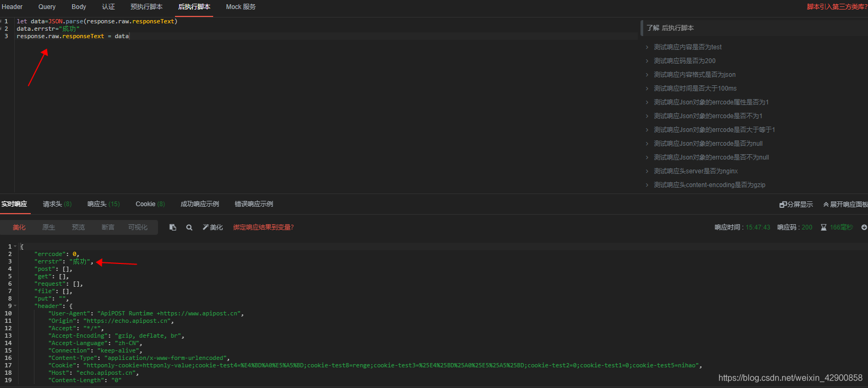
Task: Insert snippet 测试响应头server是否为nginx
Action: pos(696,171)
